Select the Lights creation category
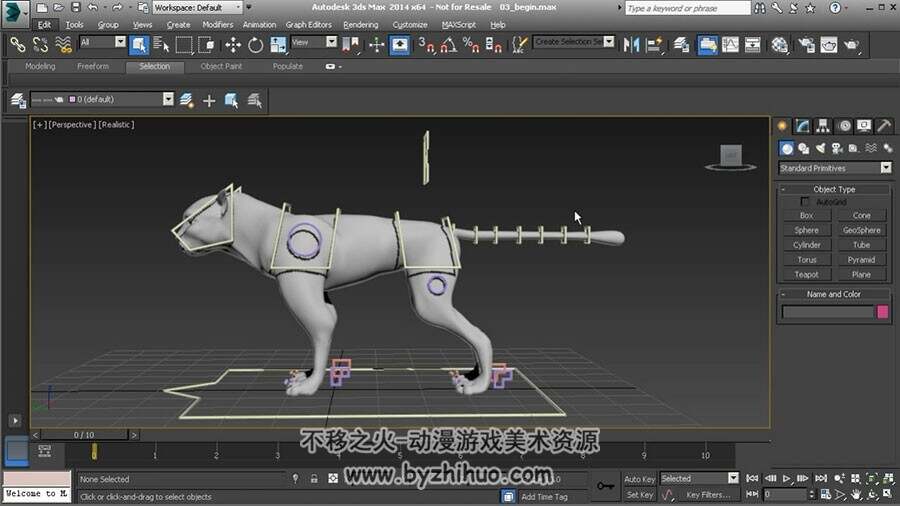This screenshot has height=506, width=900. (x=820, y=149)
